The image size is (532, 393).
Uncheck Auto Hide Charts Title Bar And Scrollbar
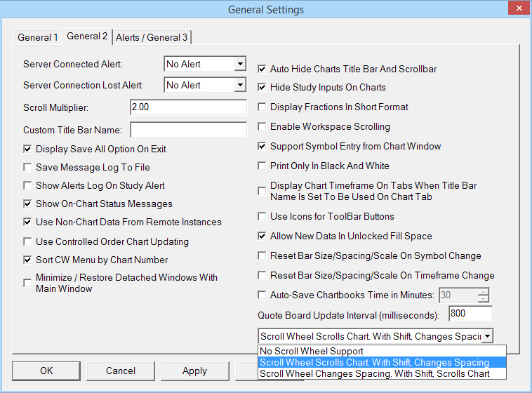click(262, 69)
